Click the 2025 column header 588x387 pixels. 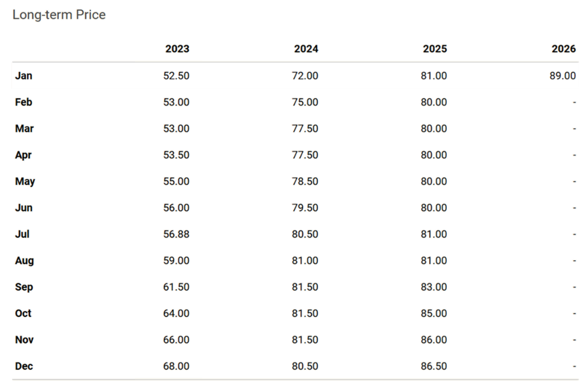[x=435, y=49]
